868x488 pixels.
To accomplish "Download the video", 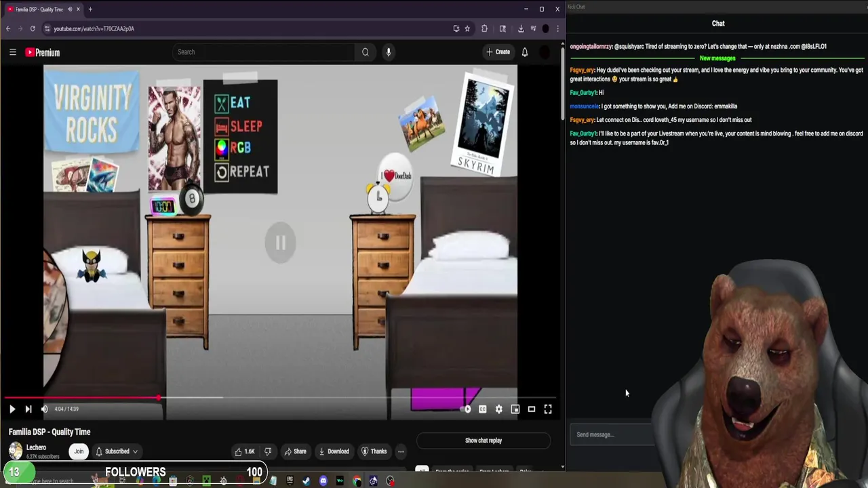I will (x=334, y=451).
